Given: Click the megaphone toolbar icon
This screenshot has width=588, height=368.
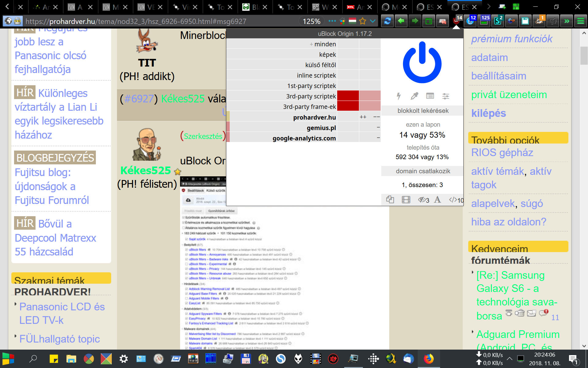Looking at the screenshot, I should pyautogui.click(x=552, y=21).
